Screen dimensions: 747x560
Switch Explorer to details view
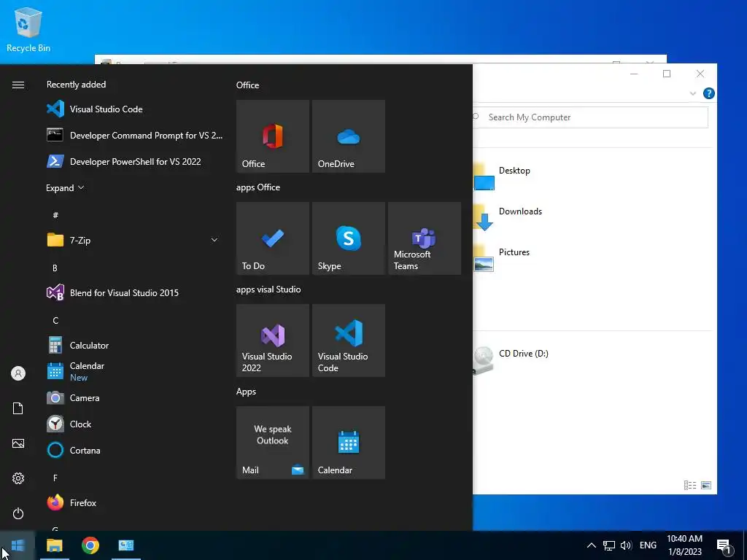tap(690, 485)
